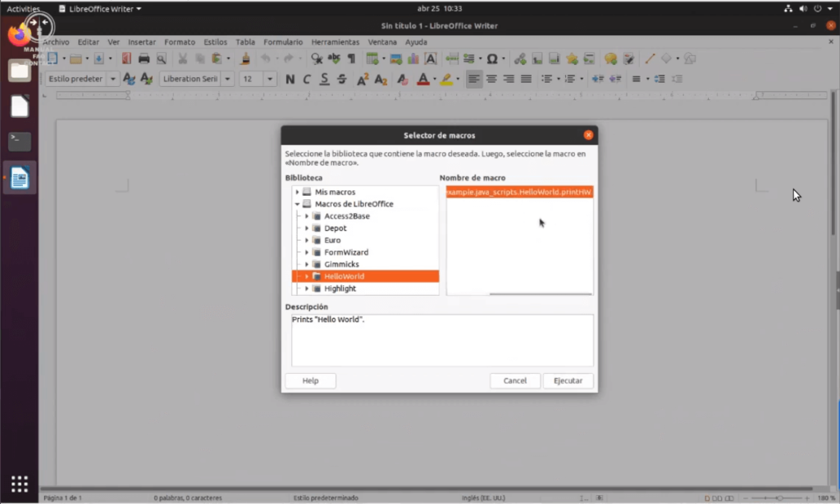This screenshot has height=504, width=840.
Task: Click the Insert line icon
Action: pos(650,59)
